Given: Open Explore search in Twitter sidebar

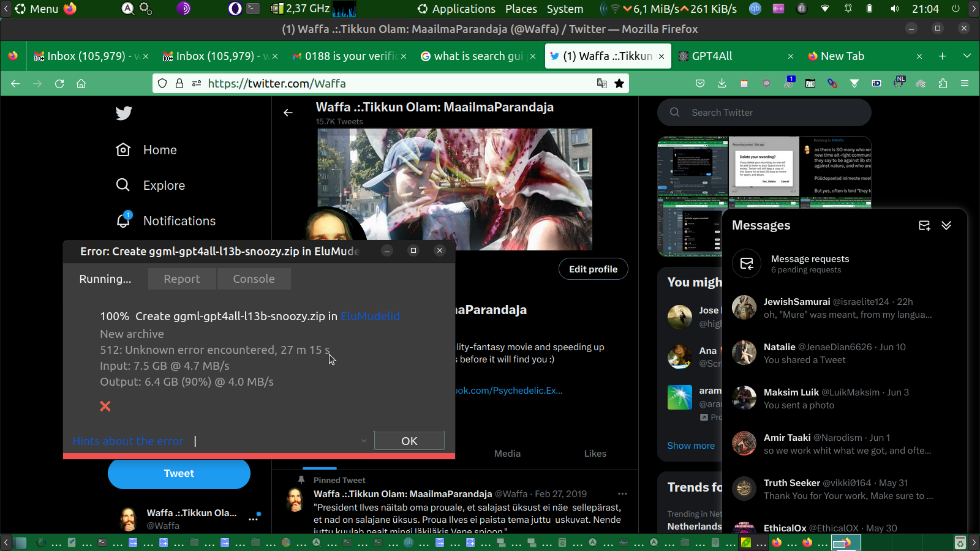Looking at the screenshot, I should (x=151, y=186).
